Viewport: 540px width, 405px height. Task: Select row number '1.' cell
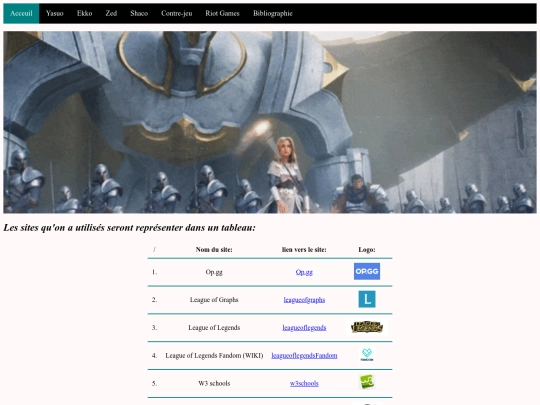[x=154, y=272]
